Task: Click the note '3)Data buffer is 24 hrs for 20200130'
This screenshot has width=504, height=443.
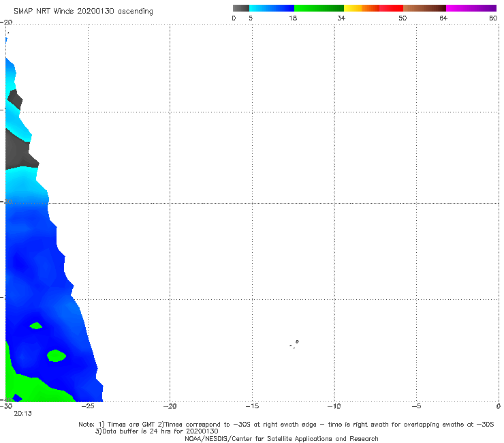Action: (x=157, y=431)
